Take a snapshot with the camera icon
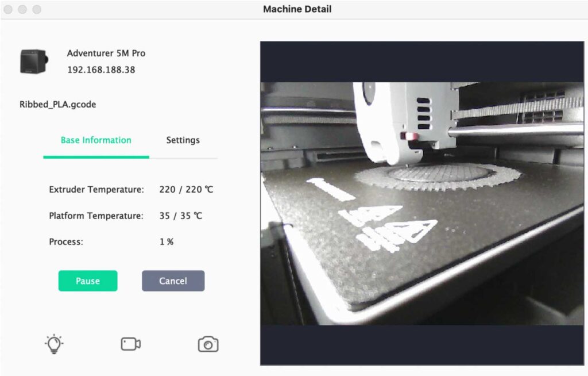The image size is (588, 376). (x=208, y=344)
